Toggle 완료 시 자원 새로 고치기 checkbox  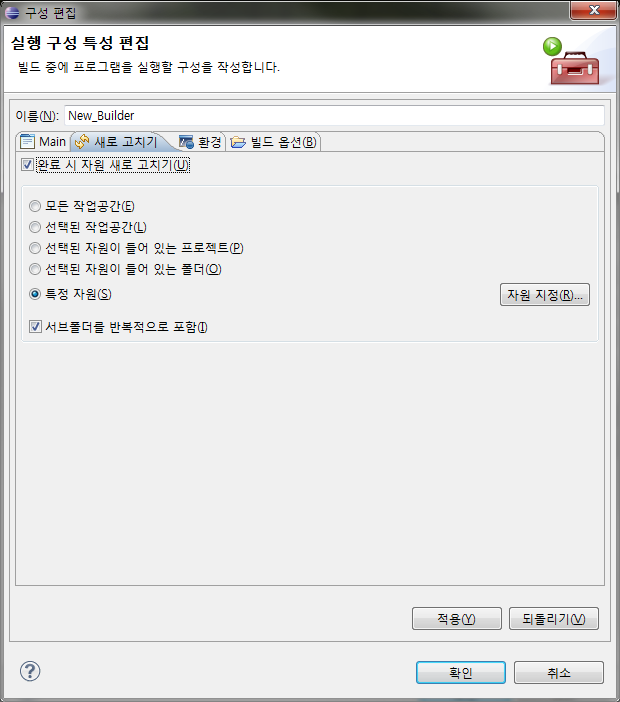coord(27,165)
